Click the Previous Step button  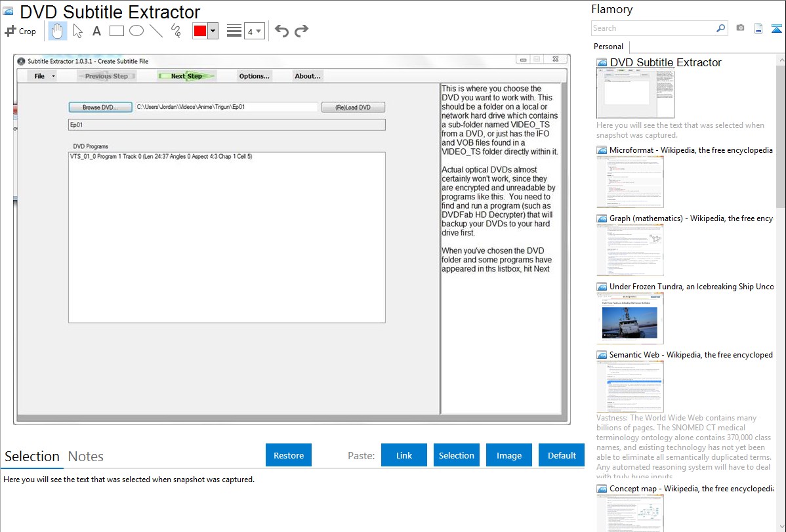(x=106, y=76)
